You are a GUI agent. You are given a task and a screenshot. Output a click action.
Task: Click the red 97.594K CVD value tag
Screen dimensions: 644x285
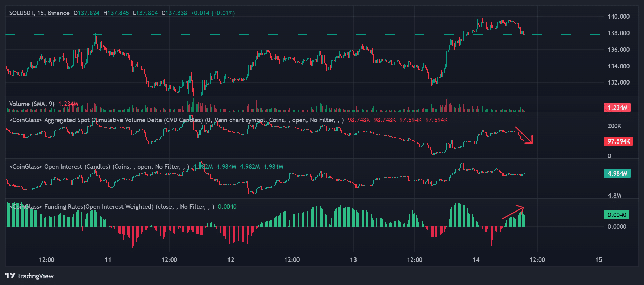pos(618,141)
